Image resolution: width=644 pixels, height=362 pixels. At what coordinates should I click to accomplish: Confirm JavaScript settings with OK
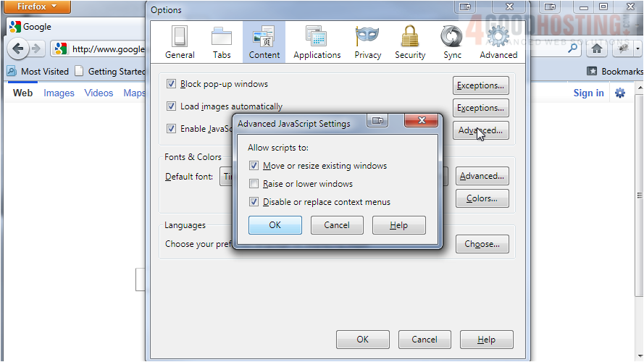tap(275, 225)
